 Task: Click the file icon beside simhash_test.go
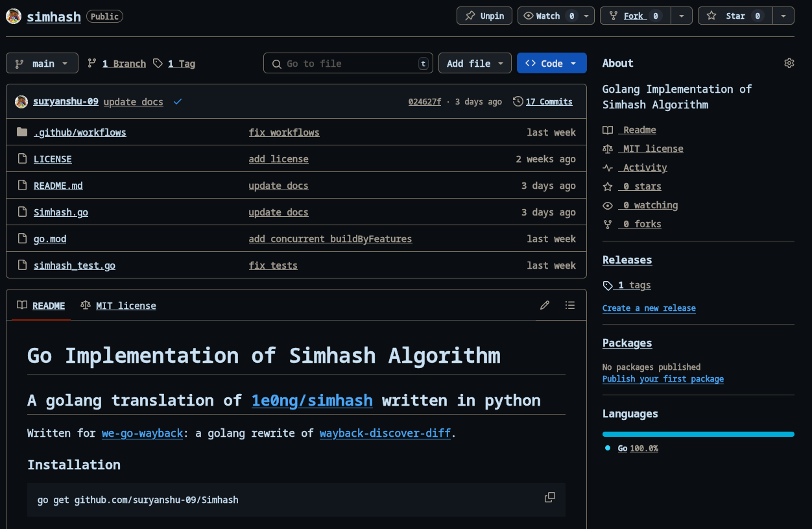(x=22, y=265)
